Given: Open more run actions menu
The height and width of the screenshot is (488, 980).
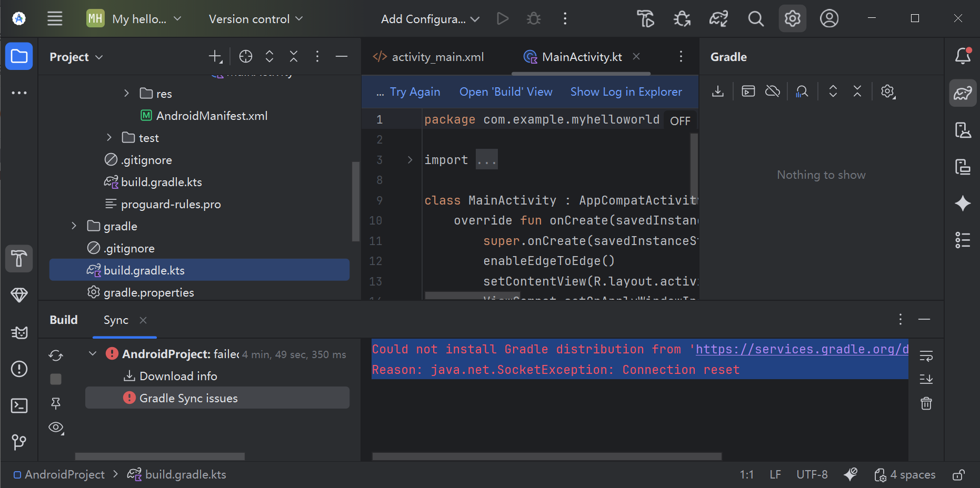Looking at the screenshot, I should [565, 19].
